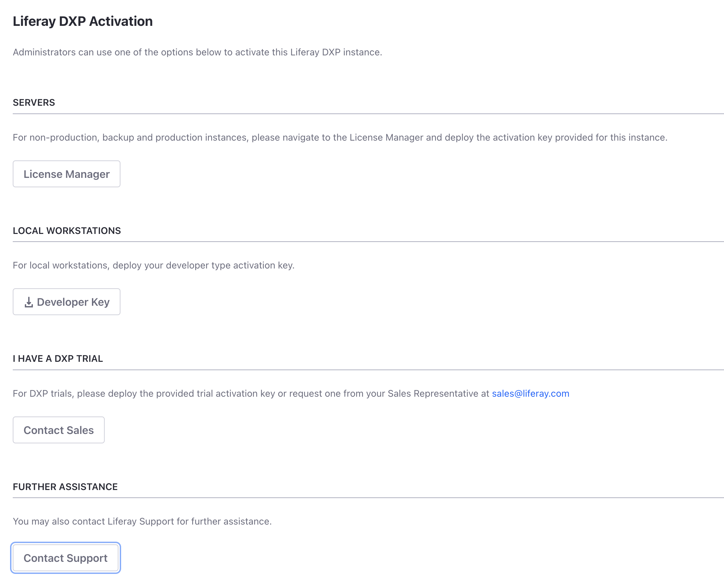Viewport: 724px width, 588px height.
Task: Click the FURTHER ASSISTANCE section heading
Action: click(65, 487)
